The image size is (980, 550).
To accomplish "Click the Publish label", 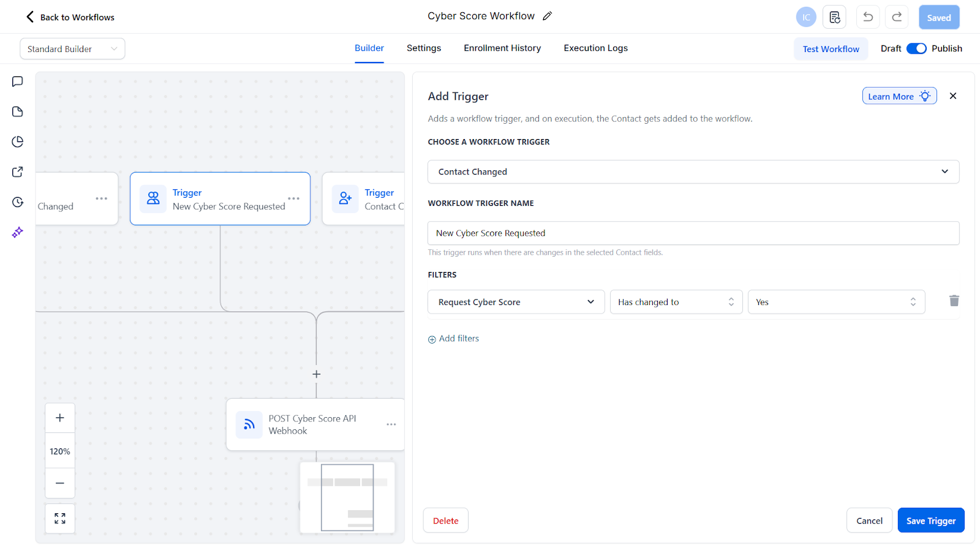I will tap(947, 48).
